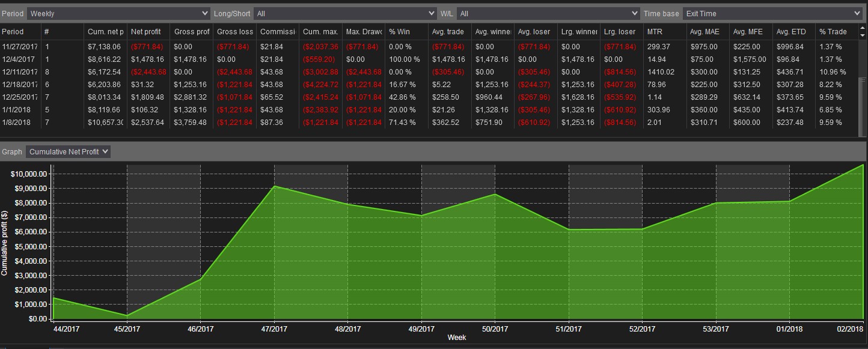Click the Lrg. loser column header

[x=622, y=31]
